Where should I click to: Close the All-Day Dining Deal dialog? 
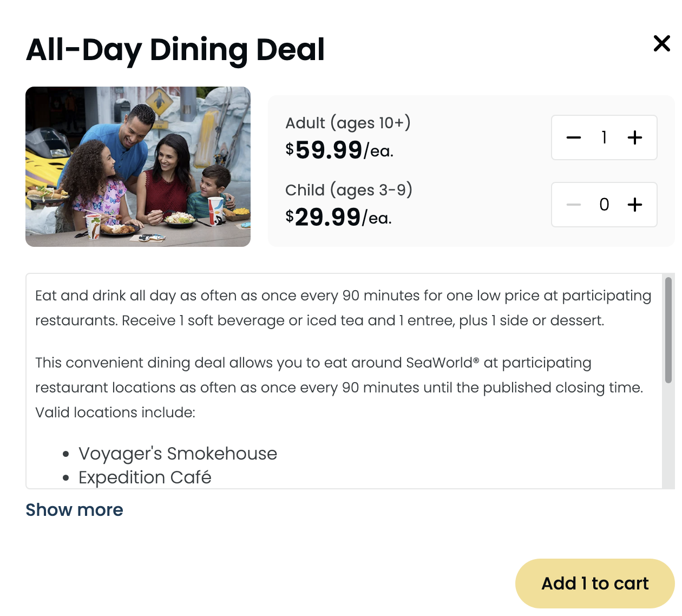point(661,43)
